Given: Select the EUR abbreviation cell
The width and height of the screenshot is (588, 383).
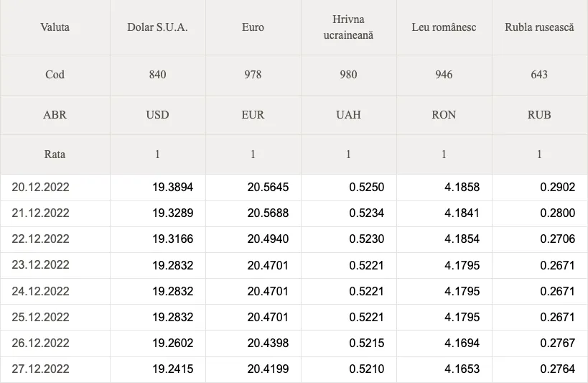Looking at the screenshot, I should click(253, 115).
